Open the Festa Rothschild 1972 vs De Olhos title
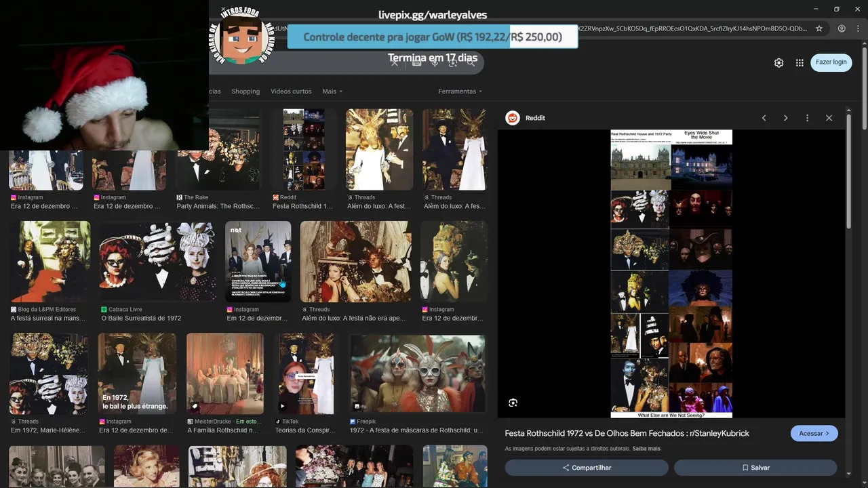 click(x=627, y=434)
